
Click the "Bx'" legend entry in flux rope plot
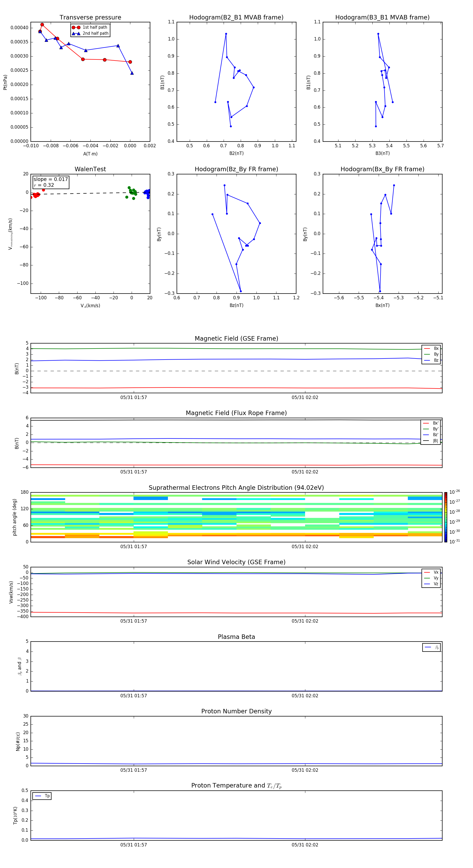click(431, 423)
